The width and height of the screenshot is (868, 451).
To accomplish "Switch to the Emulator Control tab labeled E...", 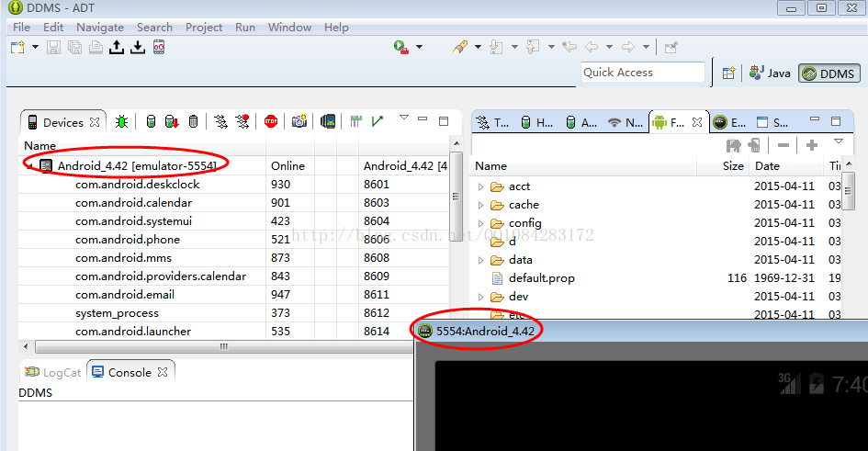I will click(x=729, y=122).
